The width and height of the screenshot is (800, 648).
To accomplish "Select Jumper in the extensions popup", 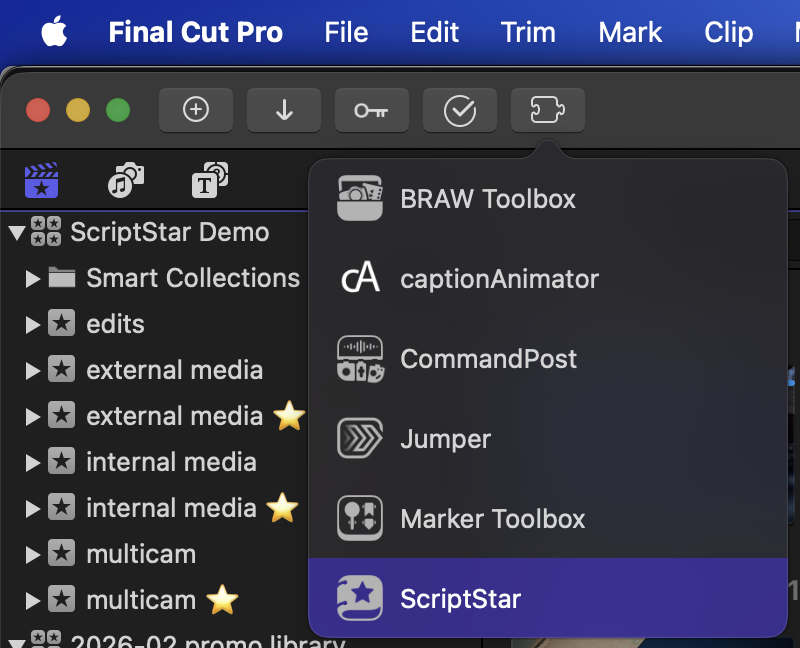I will coord(445,439).
